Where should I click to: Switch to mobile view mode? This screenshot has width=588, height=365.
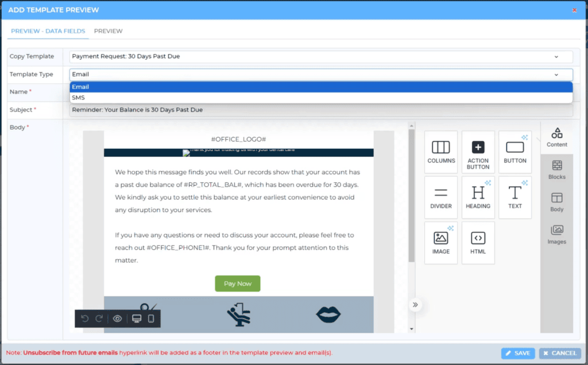pyautogui.click(x=151, y=318)
